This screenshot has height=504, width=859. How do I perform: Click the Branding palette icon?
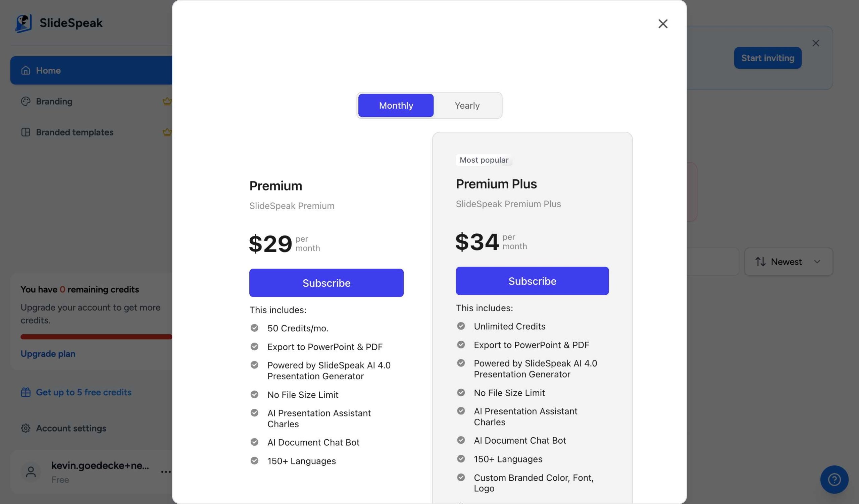point(26,101)
